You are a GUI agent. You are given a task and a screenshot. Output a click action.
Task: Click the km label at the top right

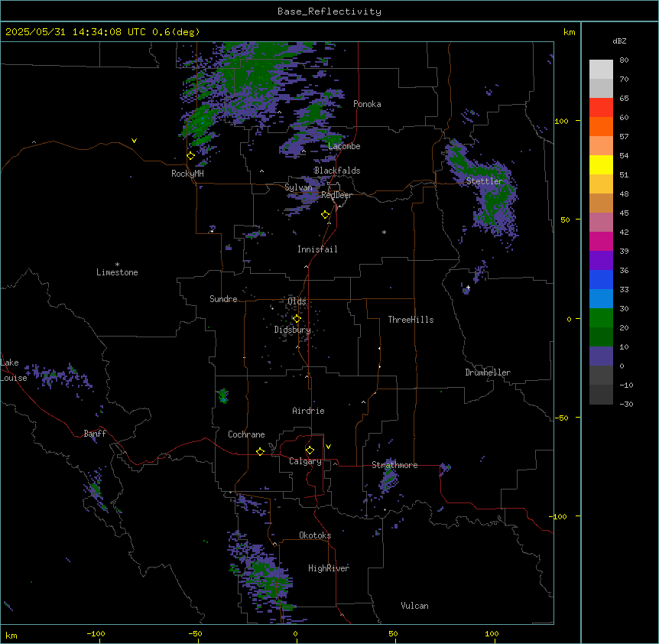pos(569,32)
